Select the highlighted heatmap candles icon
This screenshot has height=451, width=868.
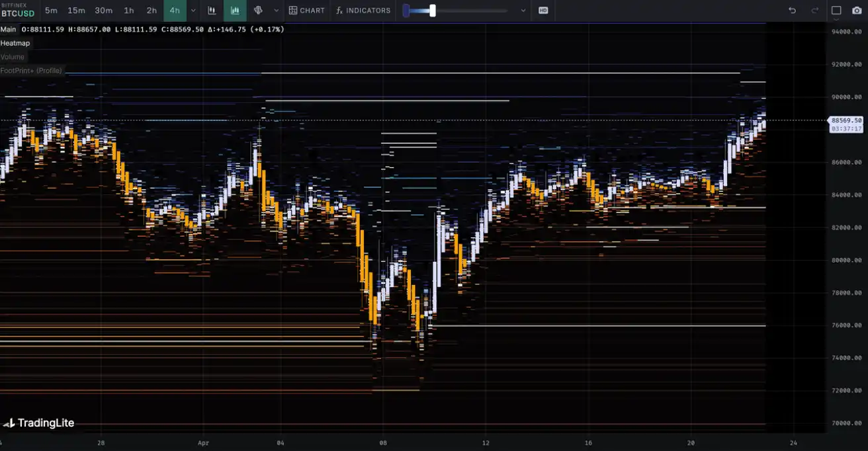click(x=235, y=11)
